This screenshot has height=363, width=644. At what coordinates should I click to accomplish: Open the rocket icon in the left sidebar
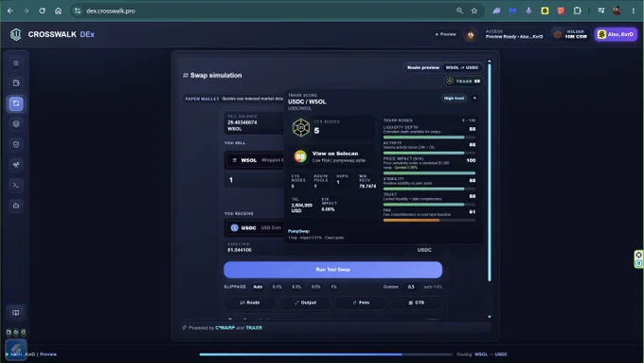(x=16, y=165)
